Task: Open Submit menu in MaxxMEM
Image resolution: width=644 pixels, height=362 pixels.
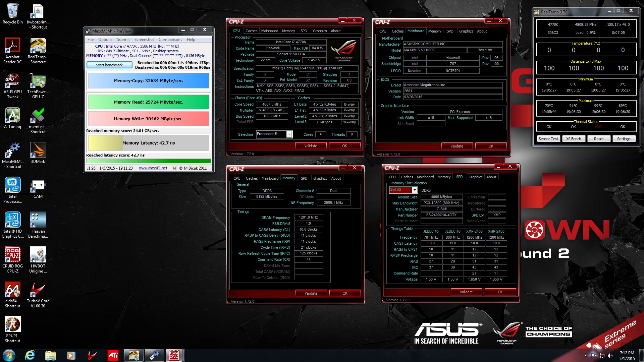Action: click(x=123, y=40)
